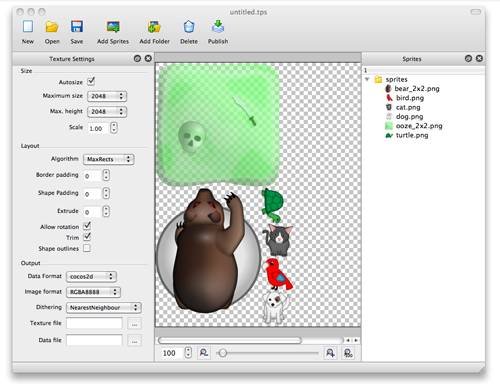The image size is (500, 384).
Task: Enable the Shape outlines checkbox
Action: (x=87, y=248)
